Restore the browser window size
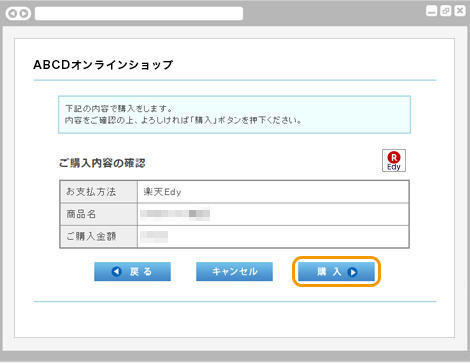 point(446,11)
